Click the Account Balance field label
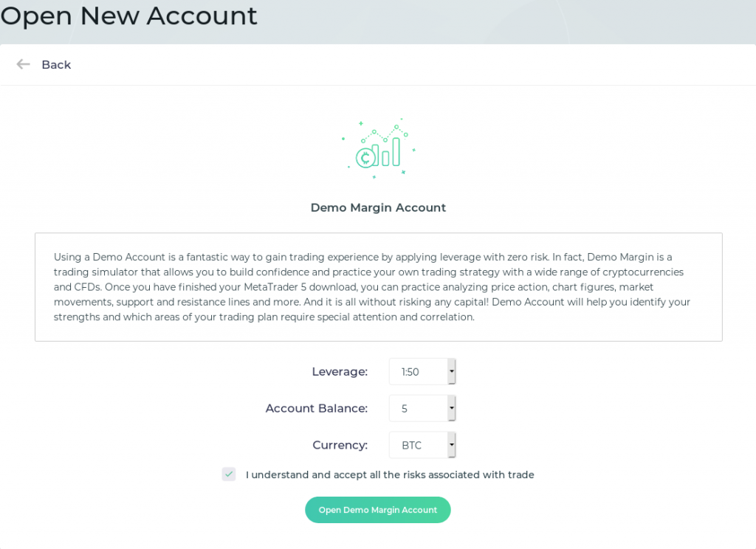Screen dimensions: 756x549 [316, 408]
